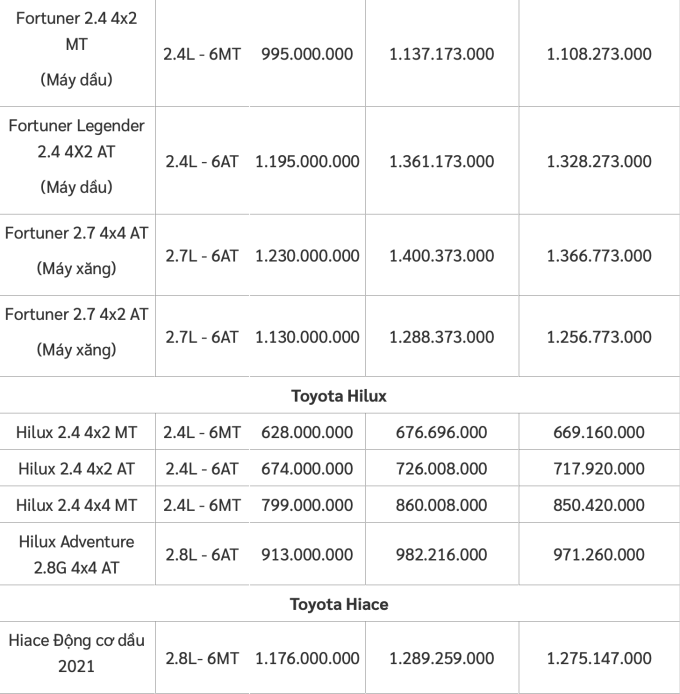Screen dimensions: 680x694
Task: Click the Toyota Hiace section header
Action: coord(338,604)
